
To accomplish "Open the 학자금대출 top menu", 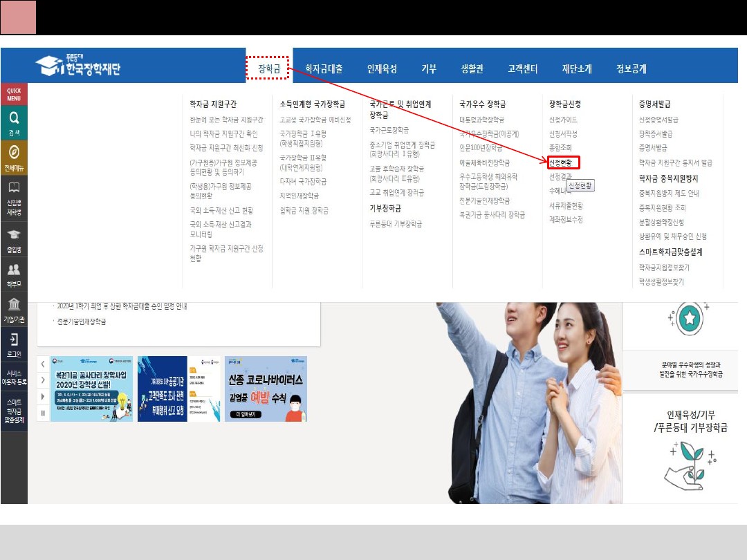I will click(324, 68).
